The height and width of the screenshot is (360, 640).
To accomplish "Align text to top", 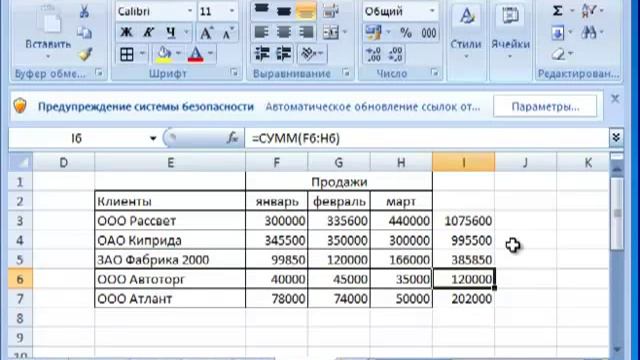I will click(x=262, y=11).
